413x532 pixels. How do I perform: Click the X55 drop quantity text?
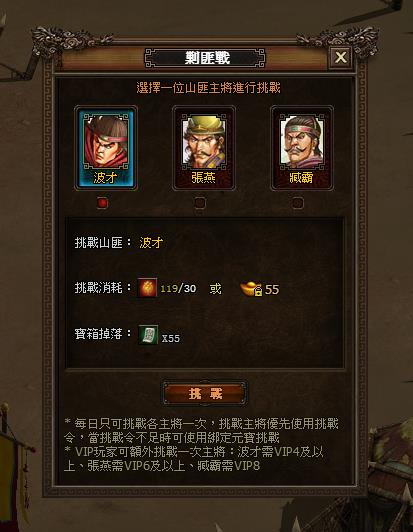point(171,338)
